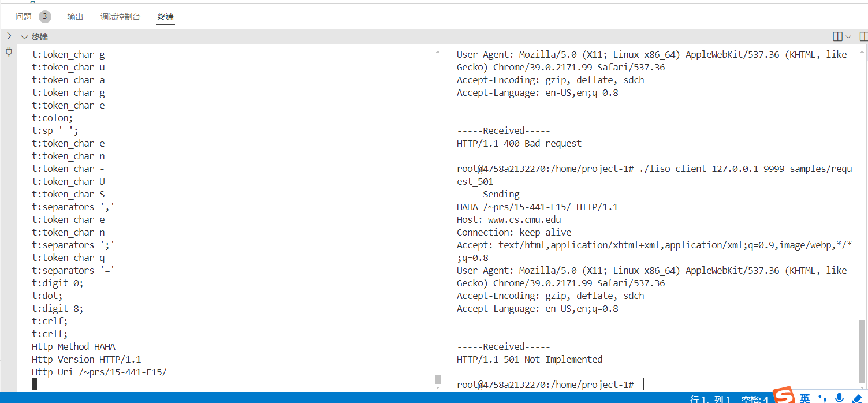Click the microphone voice input icon
Viewport: 868px width, 403px height.
point(839,398)
